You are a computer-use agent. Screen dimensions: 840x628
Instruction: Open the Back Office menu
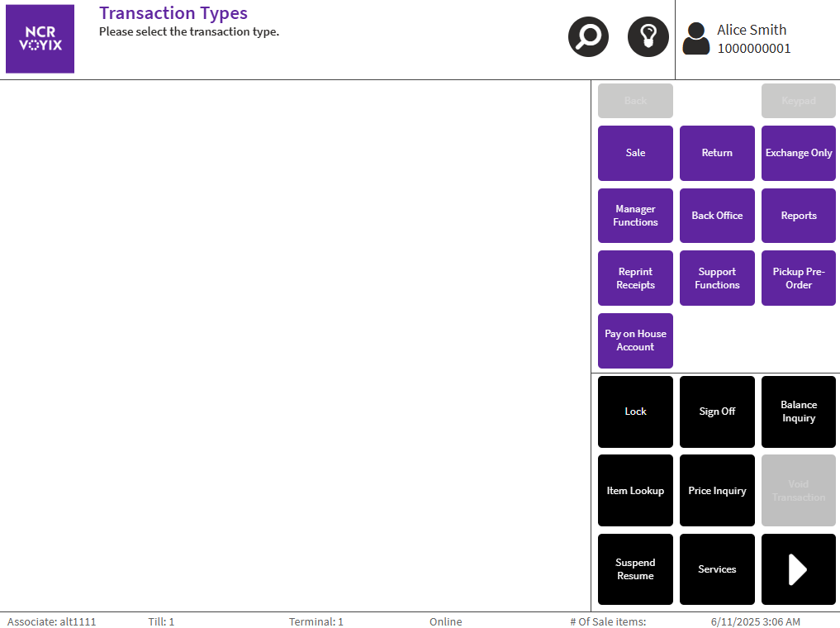pos(717,216)
